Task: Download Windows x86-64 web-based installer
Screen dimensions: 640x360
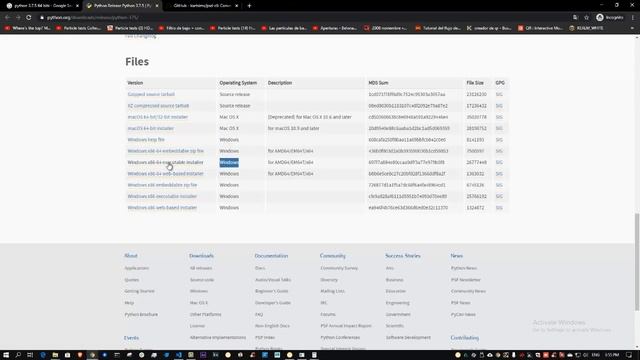Action: 165,174
